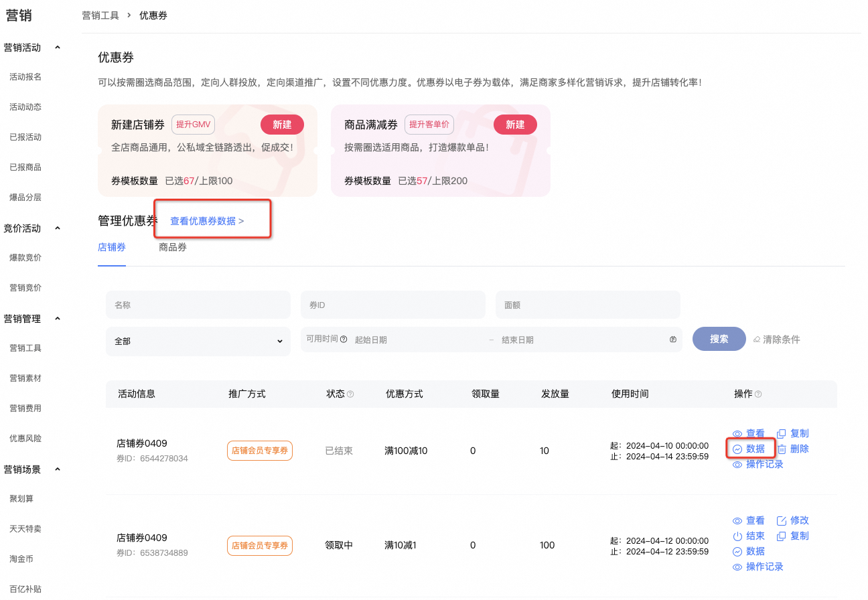Image resolution: width=868 pixels, height=600 pixels.
Task: Open 已报商品 in the sidebar
Action: point(25,167)
